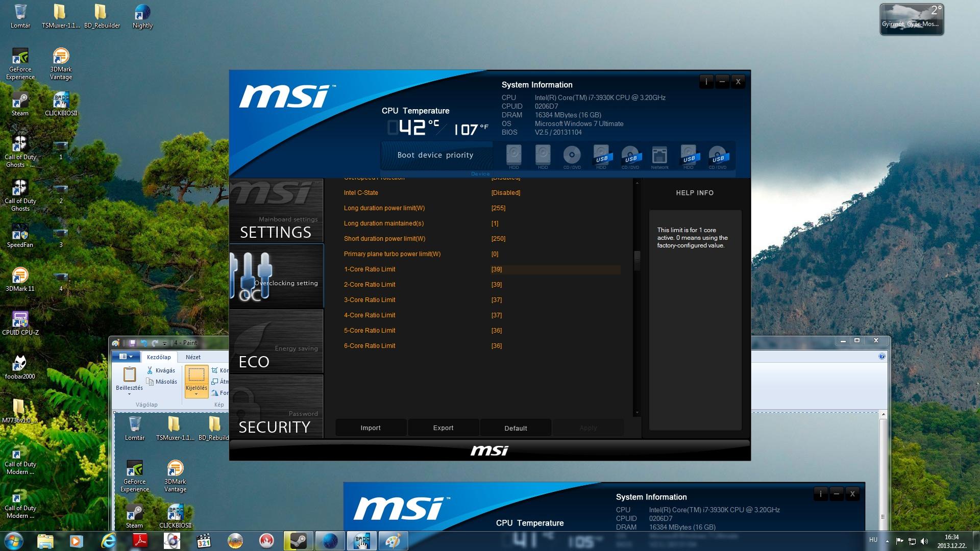Viewport: 980px width, 551px height.
Task: Click Kivágás cut in Paint ribbon
Action: pyautogui.click(x=161, y=370)
